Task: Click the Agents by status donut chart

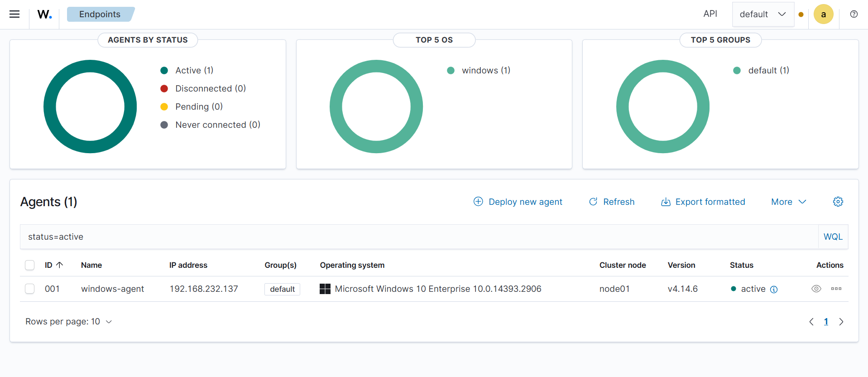Action: [x=90, y=106]
